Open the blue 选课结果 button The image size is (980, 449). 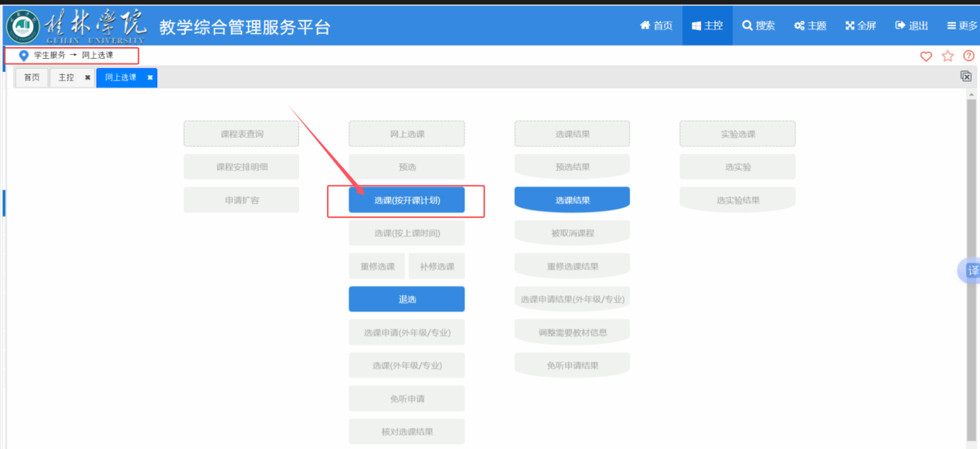(572, 200)
